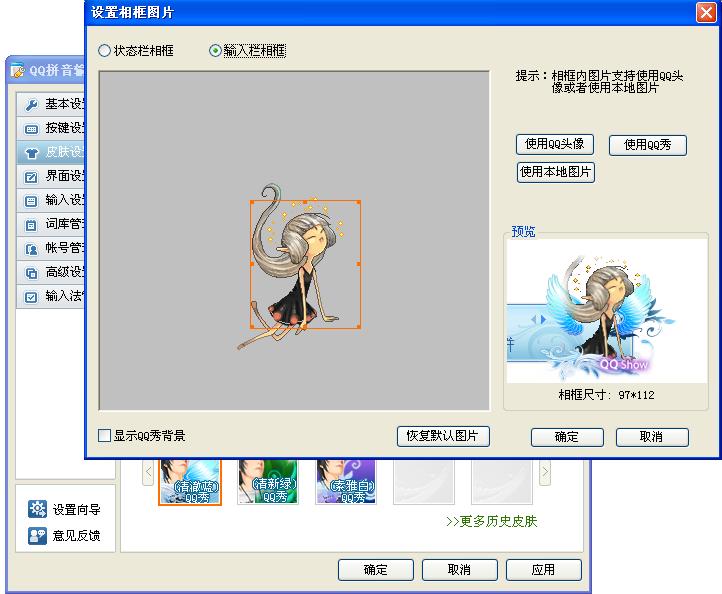
Task: Click the 高级设置 sidebar icon
Action: (x=31, y=273)
